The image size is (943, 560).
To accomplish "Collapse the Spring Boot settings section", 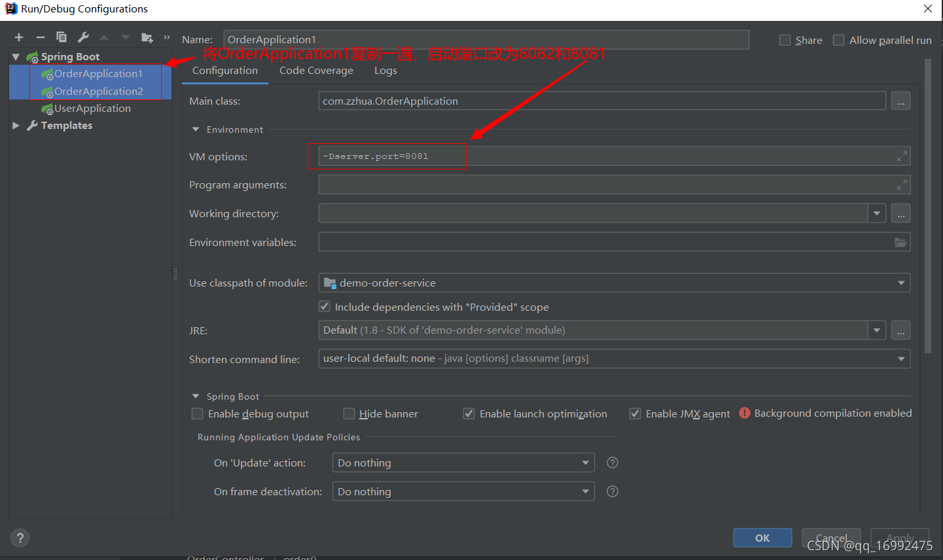I will (196, 396).
